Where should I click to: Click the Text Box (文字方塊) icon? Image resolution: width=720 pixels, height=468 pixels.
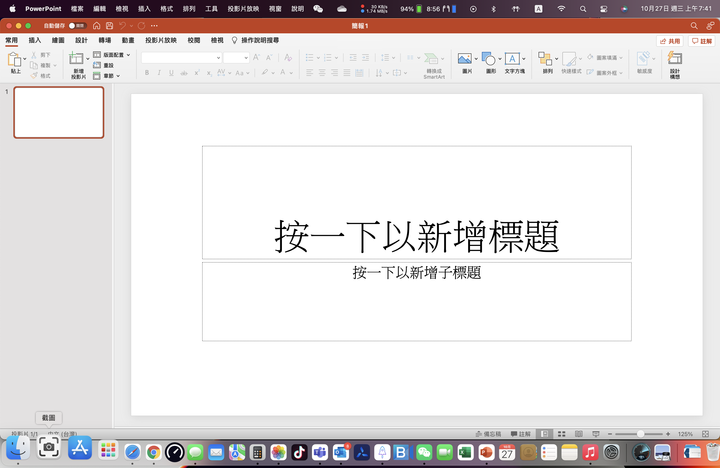(512, 59)
